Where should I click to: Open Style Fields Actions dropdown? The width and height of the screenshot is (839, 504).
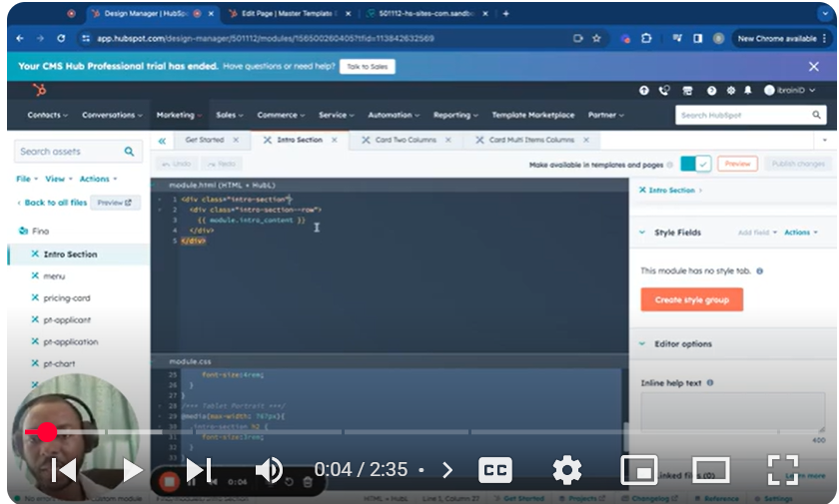pos(801,233)
